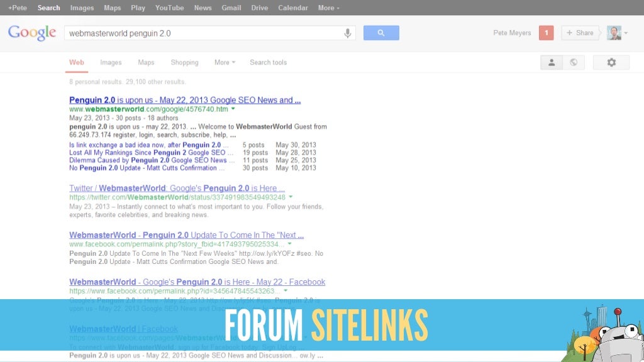Viewport: 644px width, 362px height.
Task: Expand the More dropdown under search box
Action: point(225,62)
